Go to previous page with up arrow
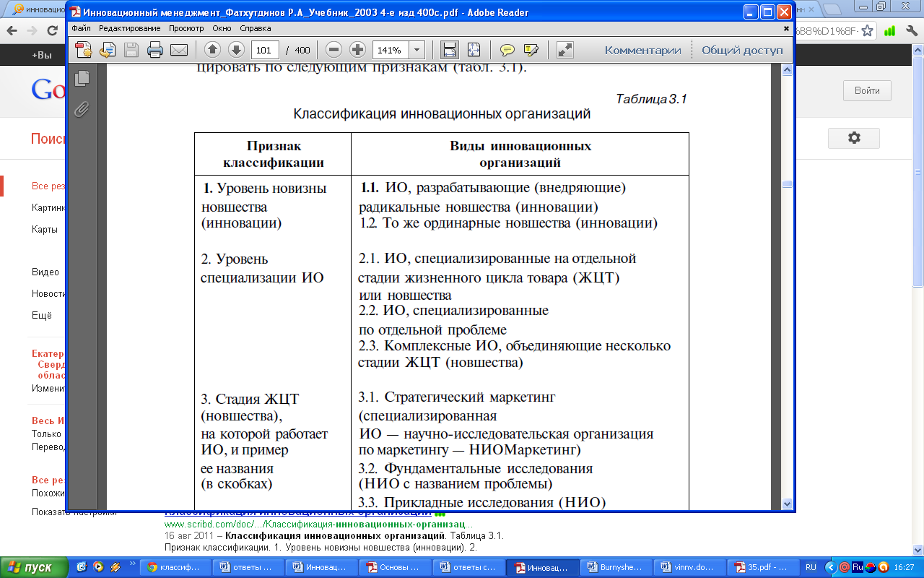Image resolution: width=924 pixels, height=578 pixels. (x=212, y=50)
